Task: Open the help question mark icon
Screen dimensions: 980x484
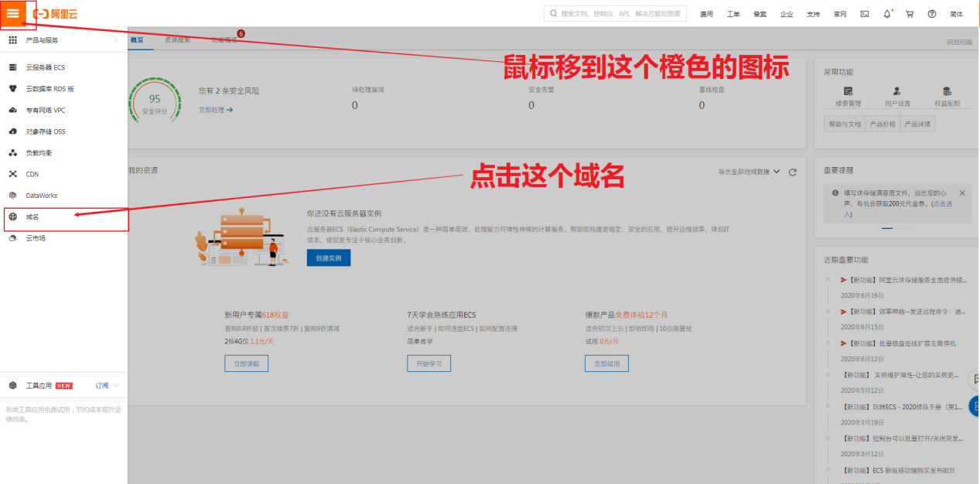Action: [x=932, y=14]
